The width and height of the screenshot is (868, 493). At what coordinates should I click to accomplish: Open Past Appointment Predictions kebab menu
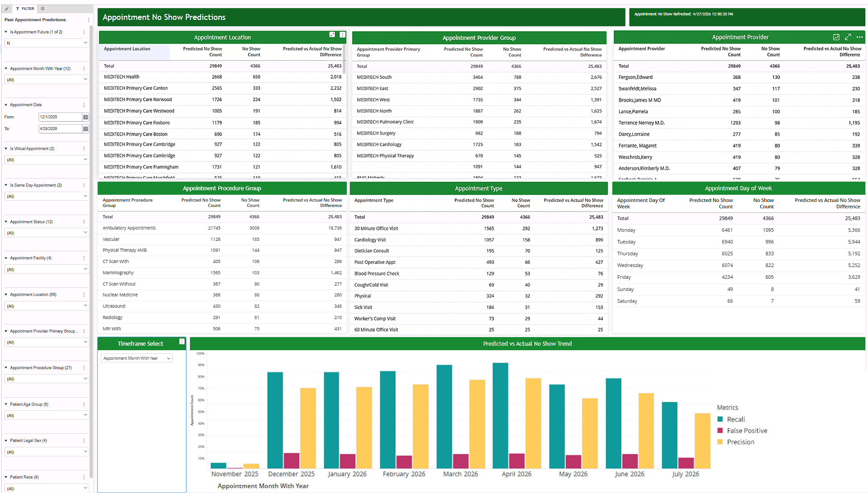pos(89,20)
